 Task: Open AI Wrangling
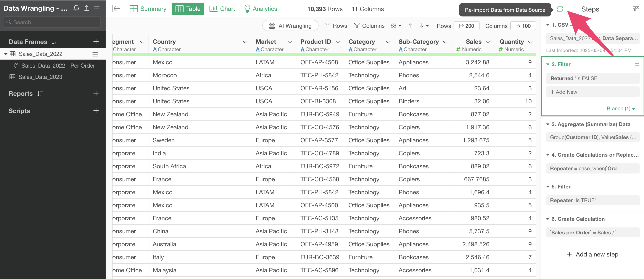(290, 26)
